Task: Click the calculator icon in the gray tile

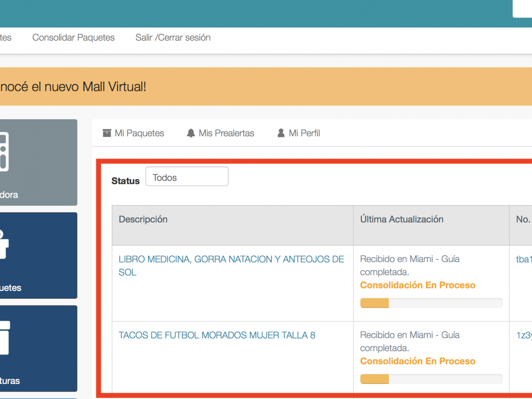Action: pos(4,152)
